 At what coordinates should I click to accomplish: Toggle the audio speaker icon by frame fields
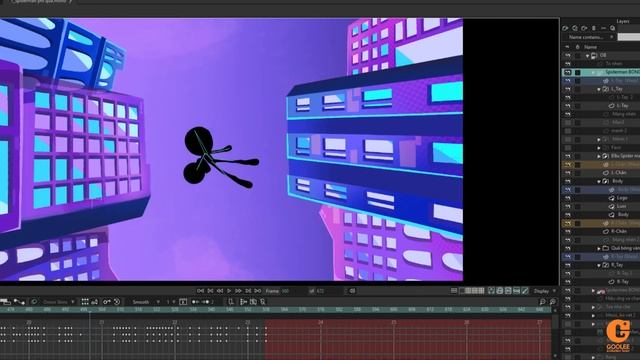(x=352, y=291)
